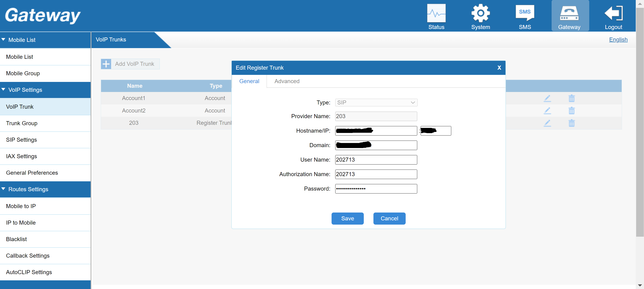Open the Type SIP dropdown
This screenshot has width=644, height=289.
tap(376, 102)
